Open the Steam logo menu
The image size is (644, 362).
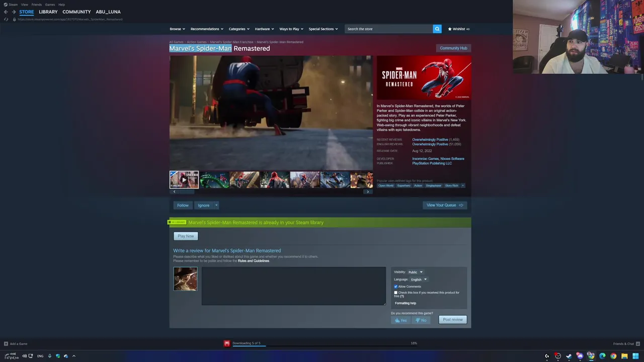pos(10,5)
